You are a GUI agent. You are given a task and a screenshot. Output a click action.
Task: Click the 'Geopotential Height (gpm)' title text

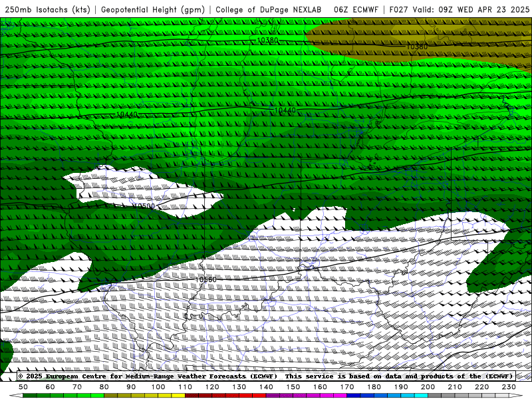[x=153, y=9]
